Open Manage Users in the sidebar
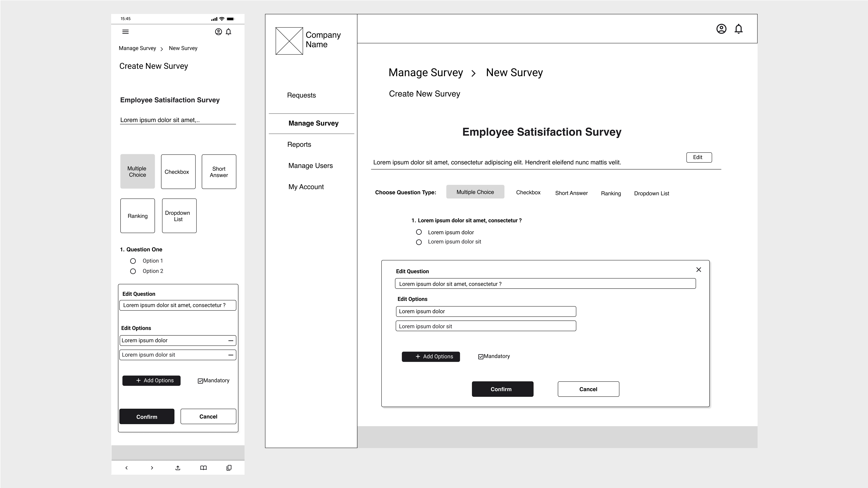The height and width of the screenshot is (488, 868). tap(310, 166)
